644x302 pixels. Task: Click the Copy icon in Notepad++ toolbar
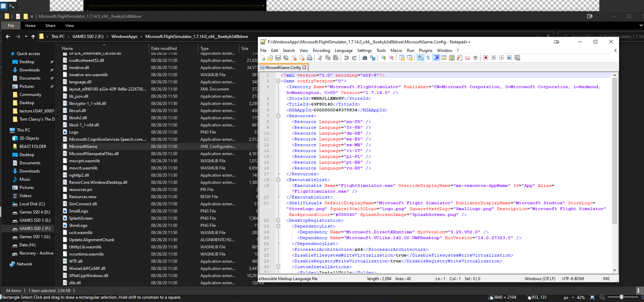(x=328, y=58)
